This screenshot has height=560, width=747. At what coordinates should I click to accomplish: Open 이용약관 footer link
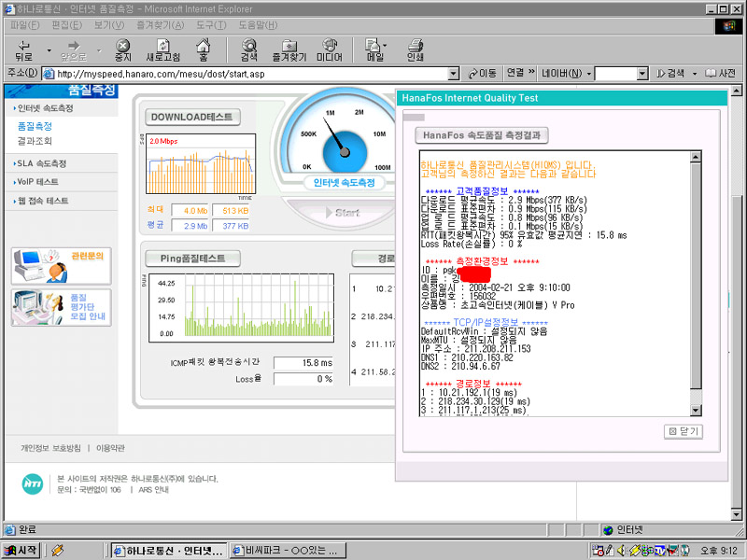point(110,448)
